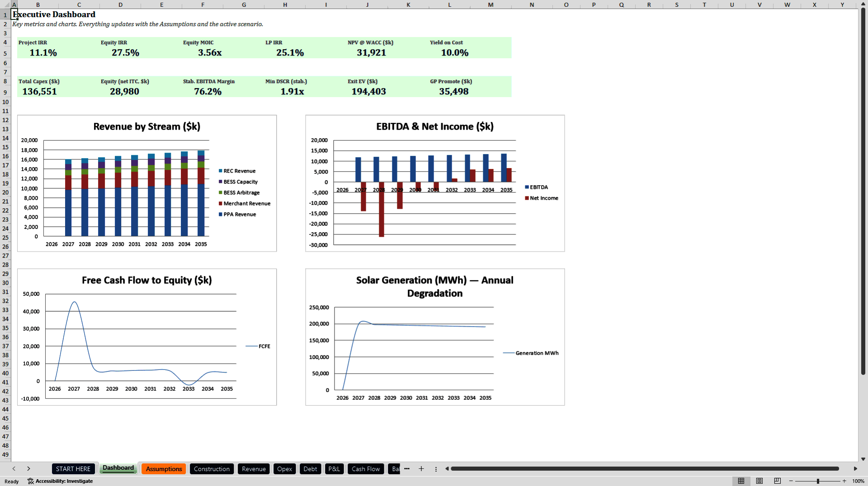The height and width of the screenshot is (486, 868).
Task: Click Net Income legend entry
Action: [542, 198]
